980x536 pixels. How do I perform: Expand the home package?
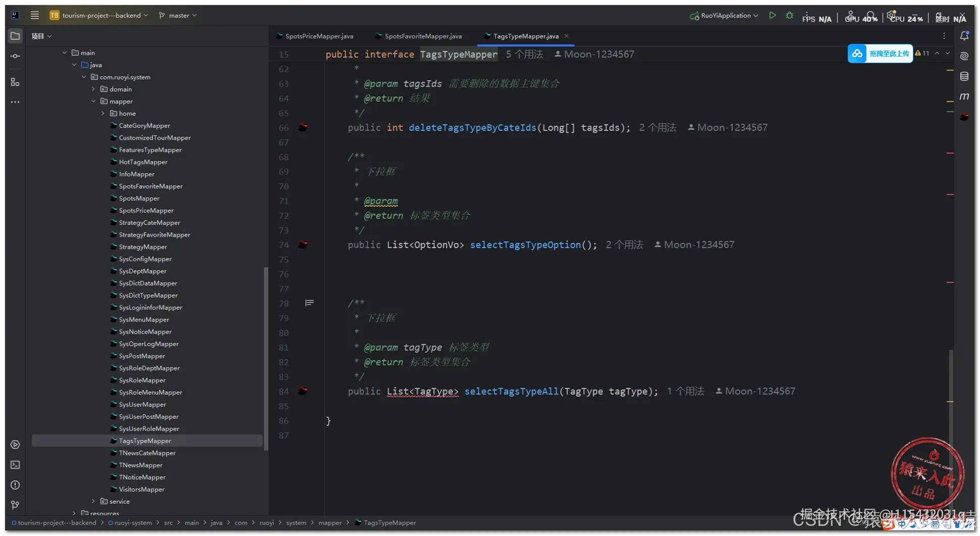[x=103, y=113]
